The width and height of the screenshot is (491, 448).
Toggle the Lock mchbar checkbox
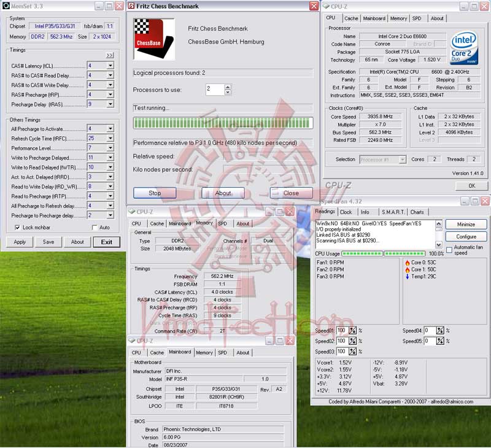tap(18, 228)
